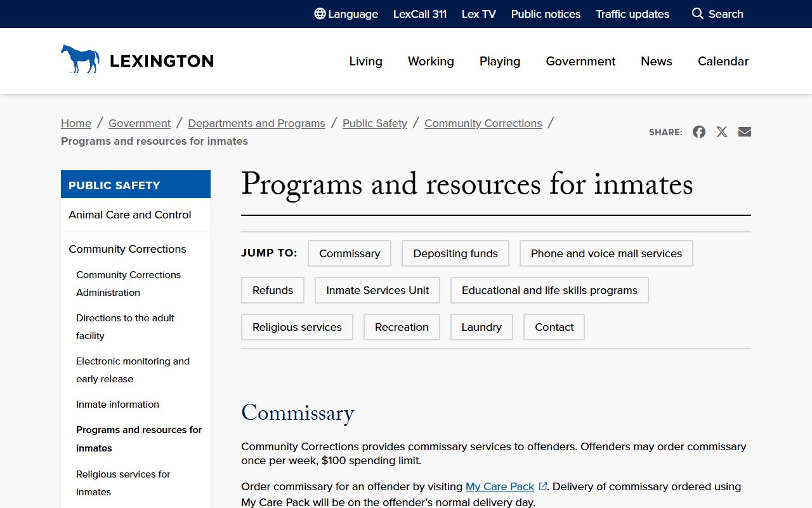The image size is (812, 508).
Task: Jump to Recreation section
Action: [402, 327]
